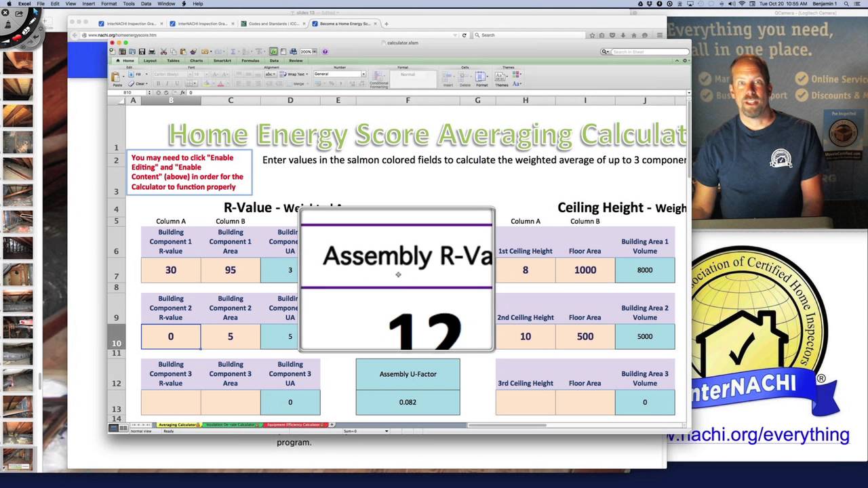The width and height of the screenshot is (868, 488).
Task: Click the Font color A swatch
Action: pyautogui.click(x=220, y=83)
